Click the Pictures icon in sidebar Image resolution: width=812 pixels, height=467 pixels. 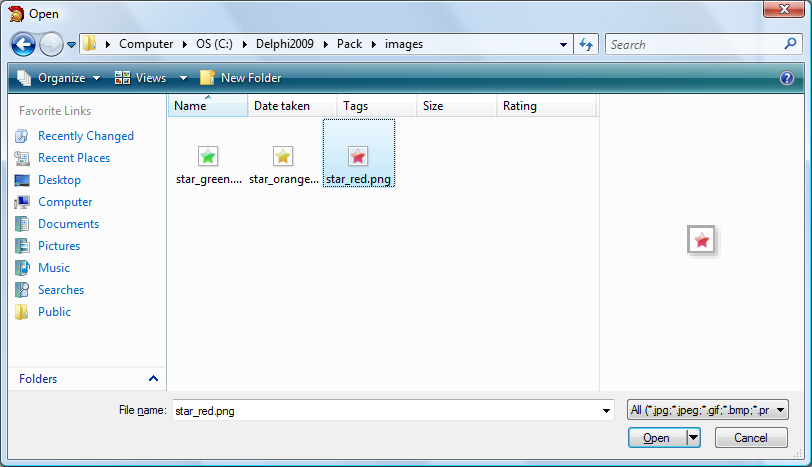[22, 246]
